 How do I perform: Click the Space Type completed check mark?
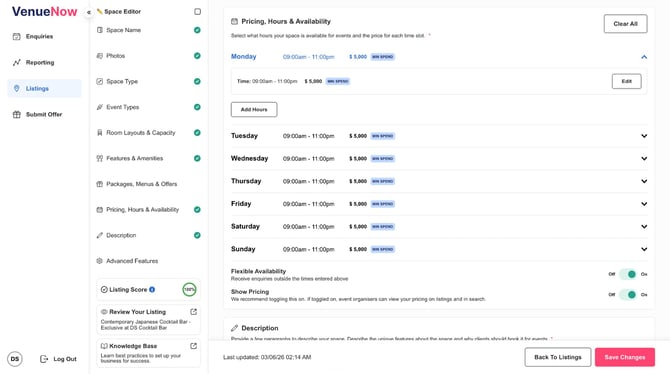pyautogui.click(x=197, y=81)
